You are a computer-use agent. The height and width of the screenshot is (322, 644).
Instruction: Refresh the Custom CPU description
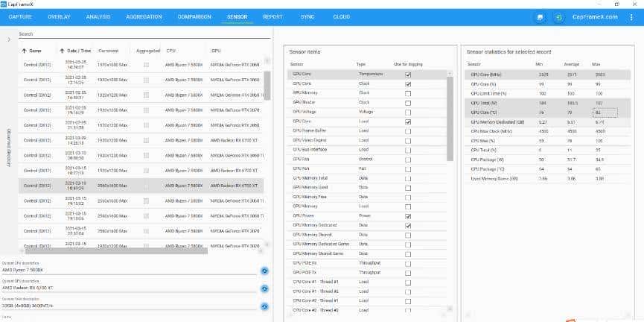click(264, 271)
